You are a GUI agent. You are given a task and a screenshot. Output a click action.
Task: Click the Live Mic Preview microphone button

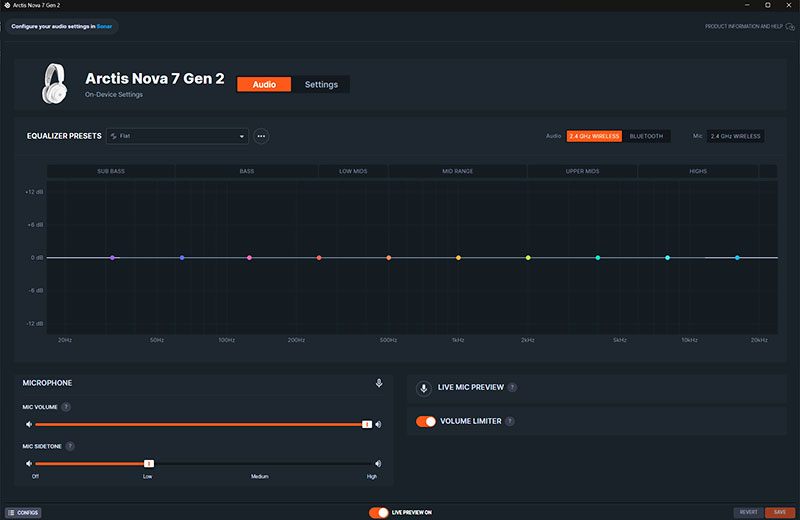424,387
